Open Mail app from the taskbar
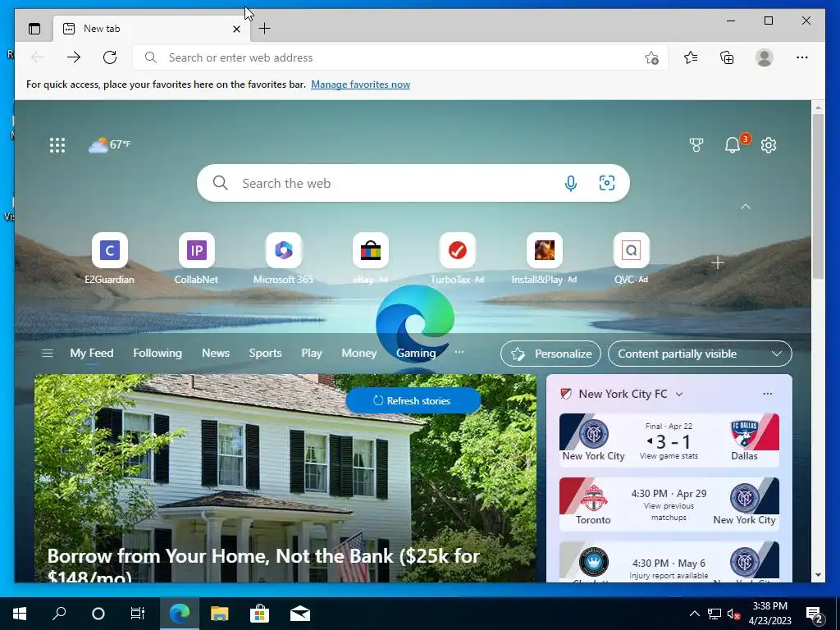Image resolution: width=840 pixels, height=630 pixels. [x=300, y=614]
